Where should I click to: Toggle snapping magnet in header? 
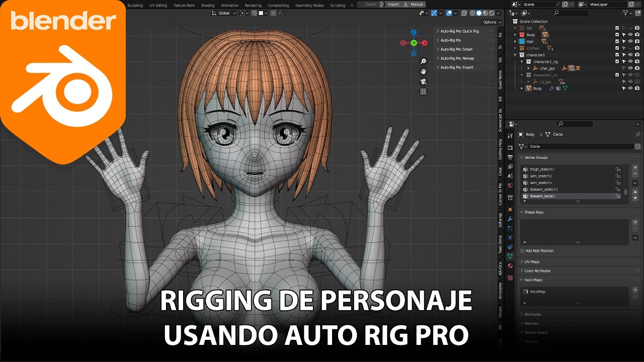tap(254, 13)
